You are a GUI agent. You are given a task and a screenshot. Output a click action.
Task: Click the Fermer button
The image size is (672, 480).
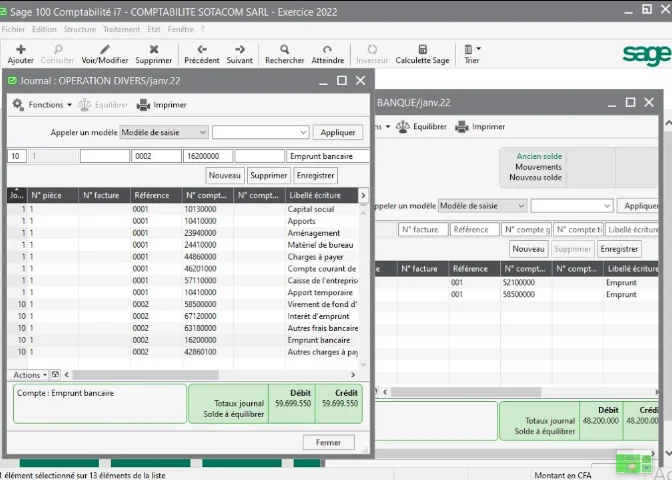[328, 441]
